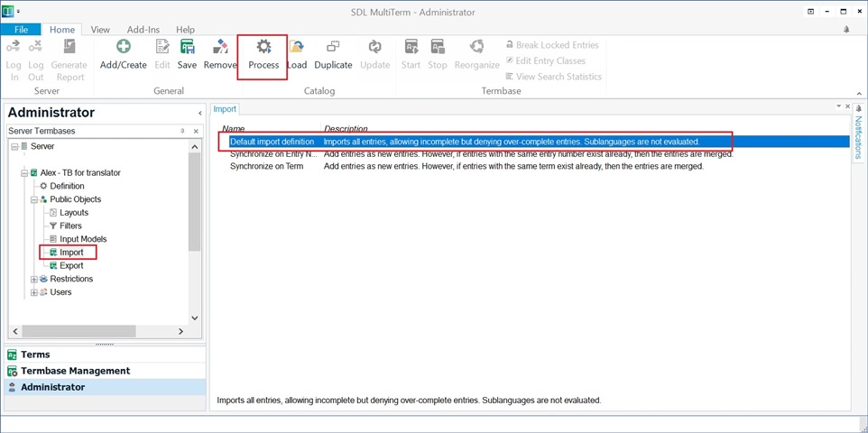Click the Generate Report icon
Screen dimensions: 868x433
[x=69, y=47]
